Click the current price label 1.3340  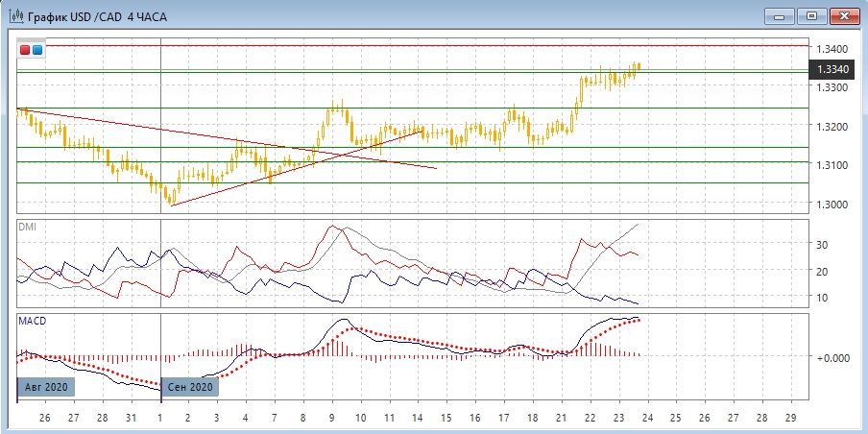pyautogui.click(x=832, y=70)
